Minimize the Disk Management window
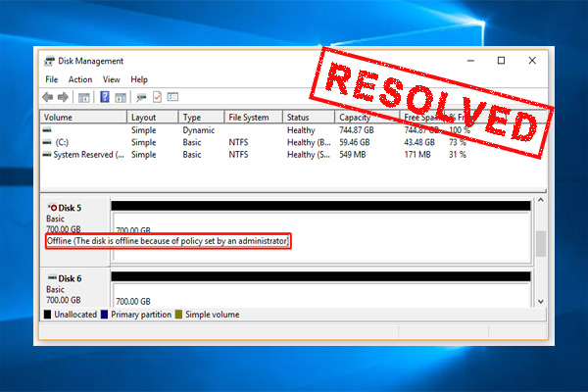 click(x=470, y=61)
